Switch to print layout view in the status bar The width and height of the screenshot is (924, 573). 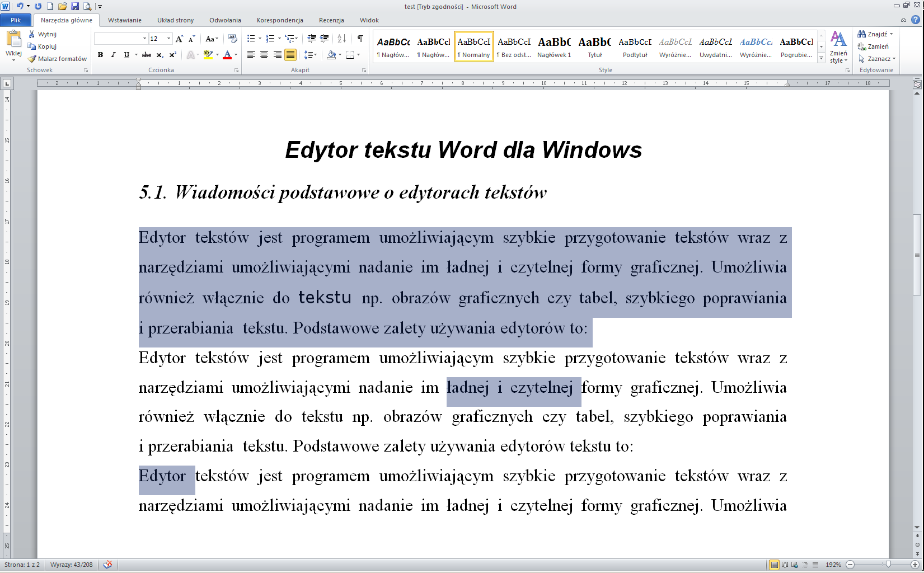coord(774,565)
